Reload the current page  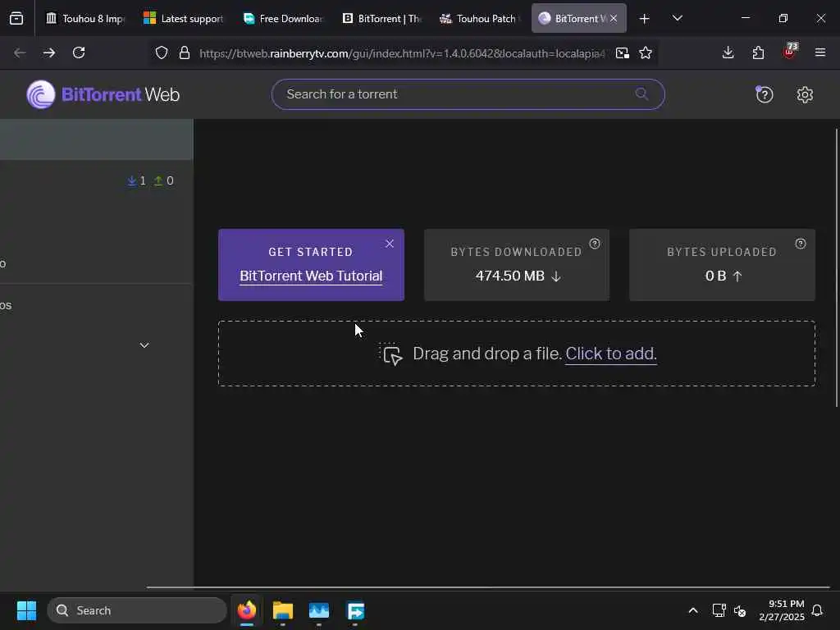click(79, 52)
